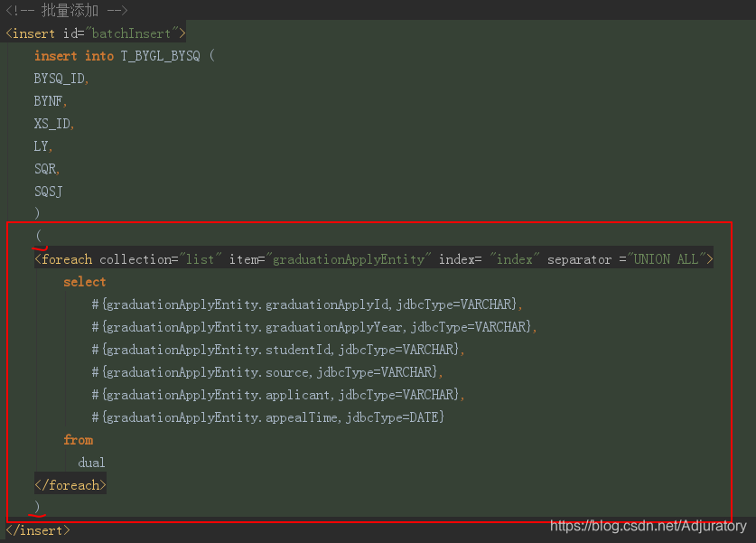
Task: Click the SQR column line
Action: pyautogui.click(x=47, y=169)
